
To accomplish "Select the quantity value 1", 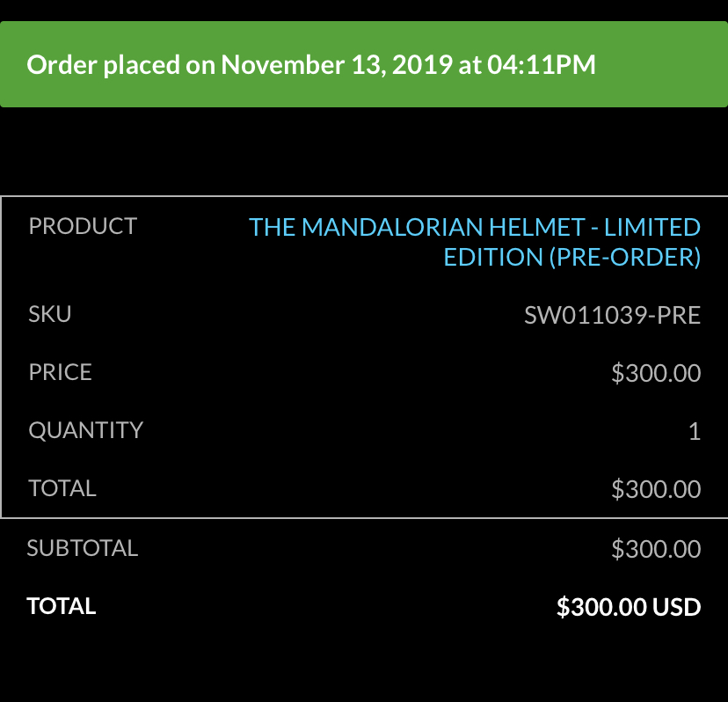I will [695, 431].
